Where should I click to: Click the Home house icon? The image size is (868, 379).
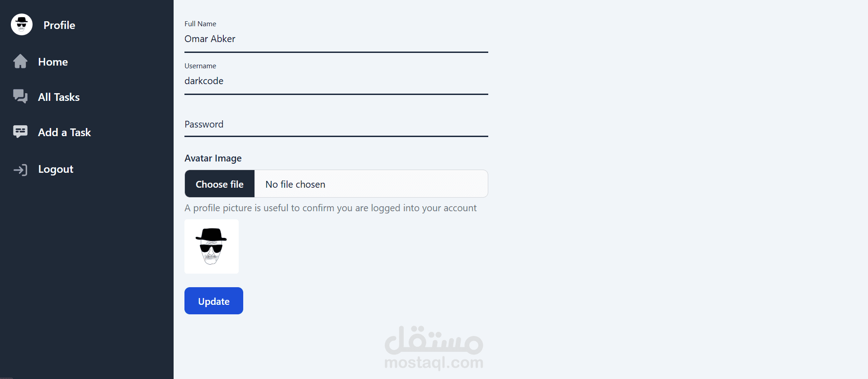point(20,61)
